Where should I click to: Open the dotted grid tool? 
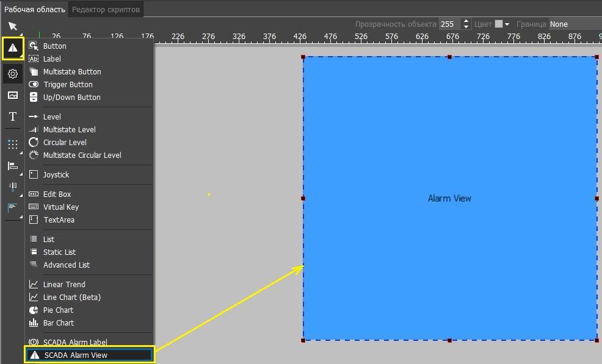(13, 145)
